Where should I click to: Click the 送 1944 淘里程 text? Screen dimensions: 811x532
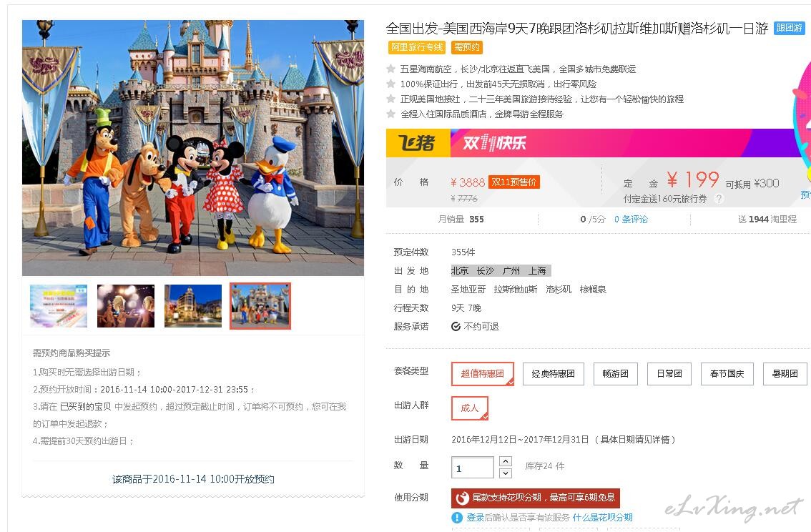click(x=767, y=220)
